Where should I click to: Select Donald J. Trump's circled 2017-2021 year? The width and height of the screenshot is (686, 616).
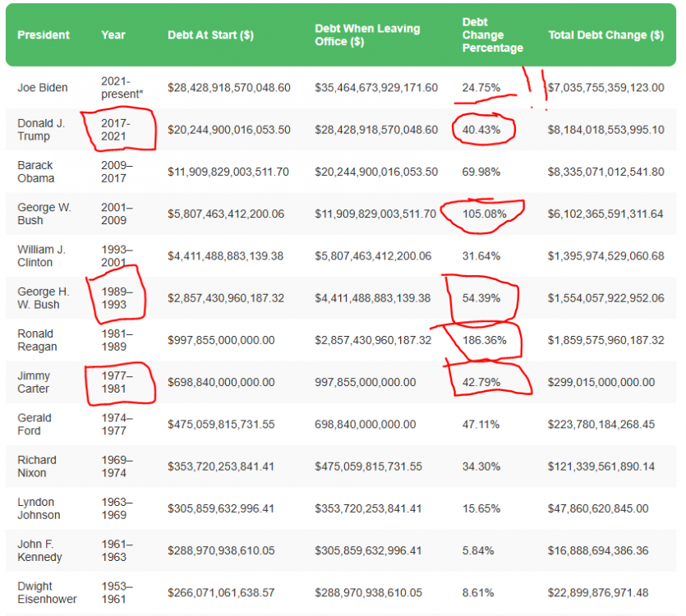[x=116, y=129]
